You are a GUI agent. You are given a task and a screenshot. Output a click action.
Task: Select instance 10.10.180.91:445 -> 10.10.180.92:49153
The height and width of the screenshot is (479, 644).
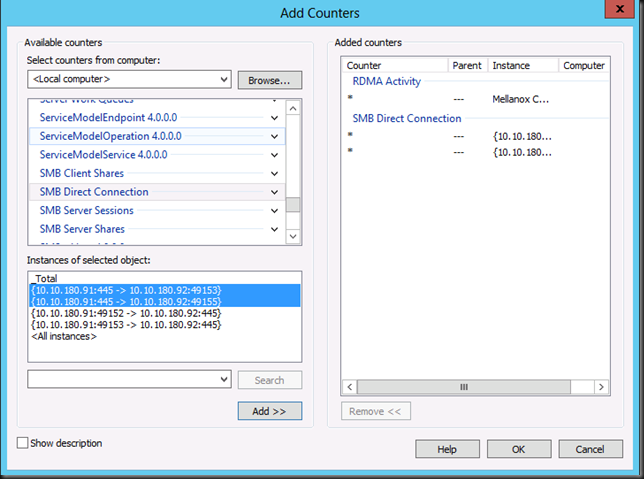pos(165,290)
